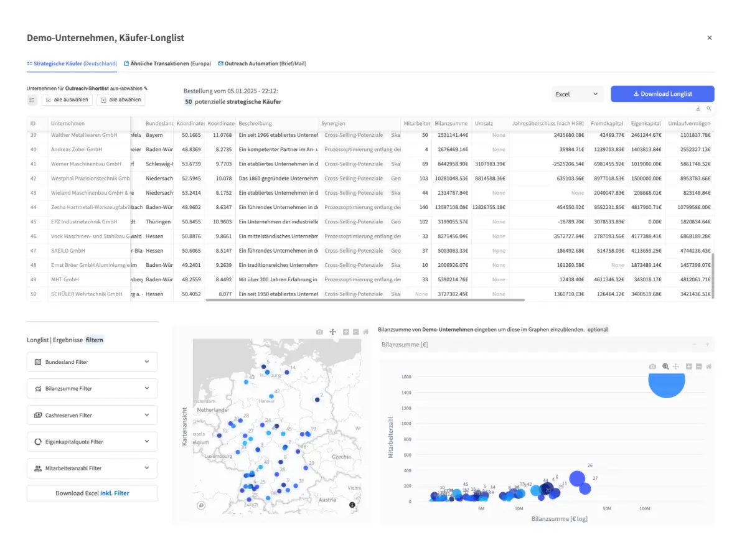Expand the Mitarbeiteranzahl Filter
This screenshot has height=560, width=747.
[x=92, y=468]
